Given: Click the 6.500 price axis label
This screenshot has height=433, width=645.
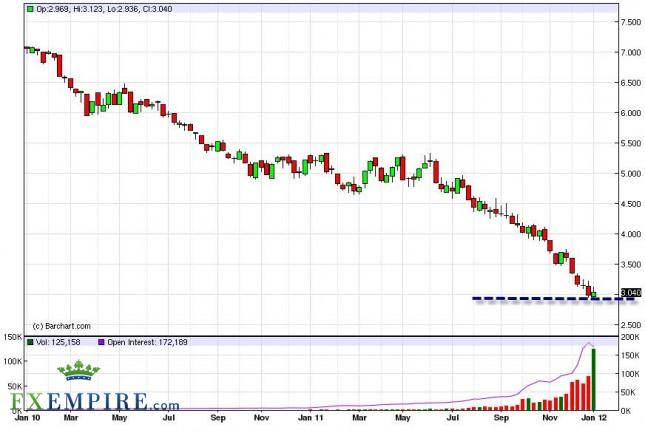Looking at the screenshot, I should point(631,83).
